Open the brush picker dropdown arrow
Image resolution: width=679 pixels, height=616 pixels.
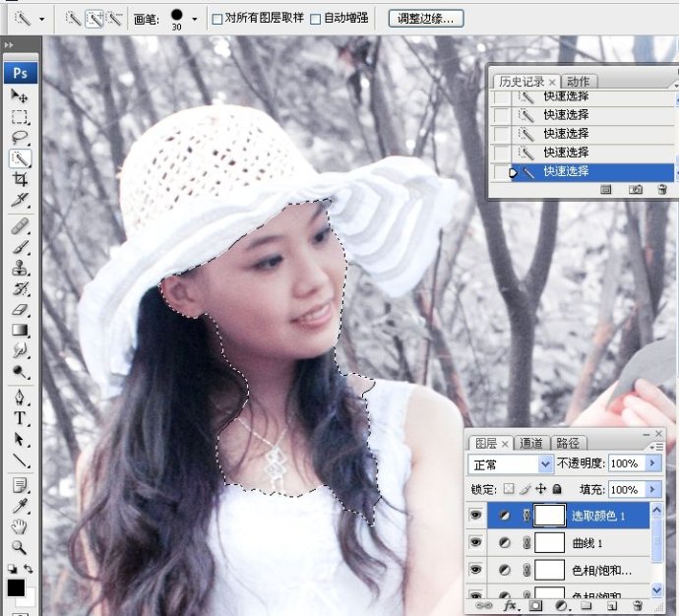195,20
